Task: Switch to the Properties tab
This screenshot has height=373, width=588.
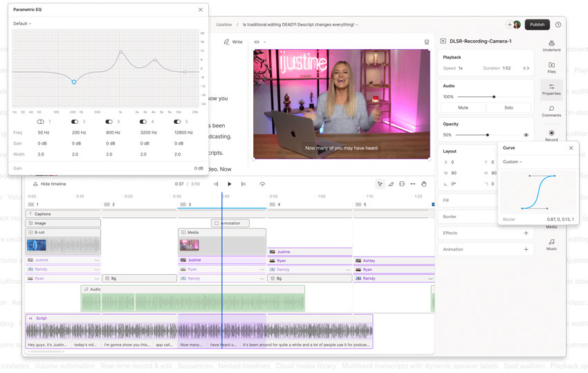Action: (x=551, y=89)
